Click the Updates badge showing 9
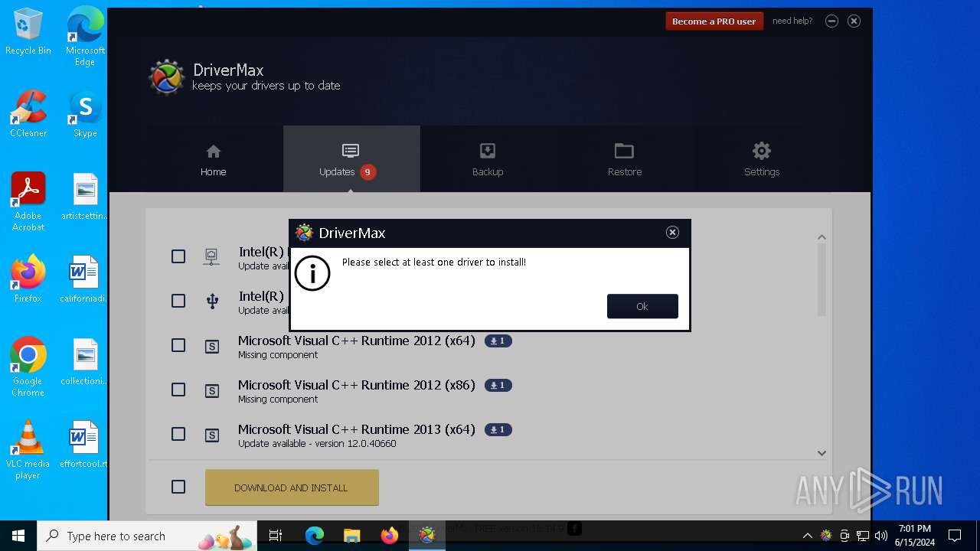Image resolution: width=980 pixels, height=551 pixels. click(367, 172)
